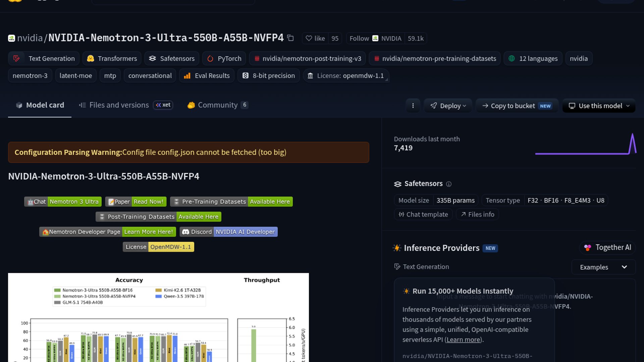Click the Together AI logo icon
This screenshot has height=362, width=644.
(x=588, y=247)
